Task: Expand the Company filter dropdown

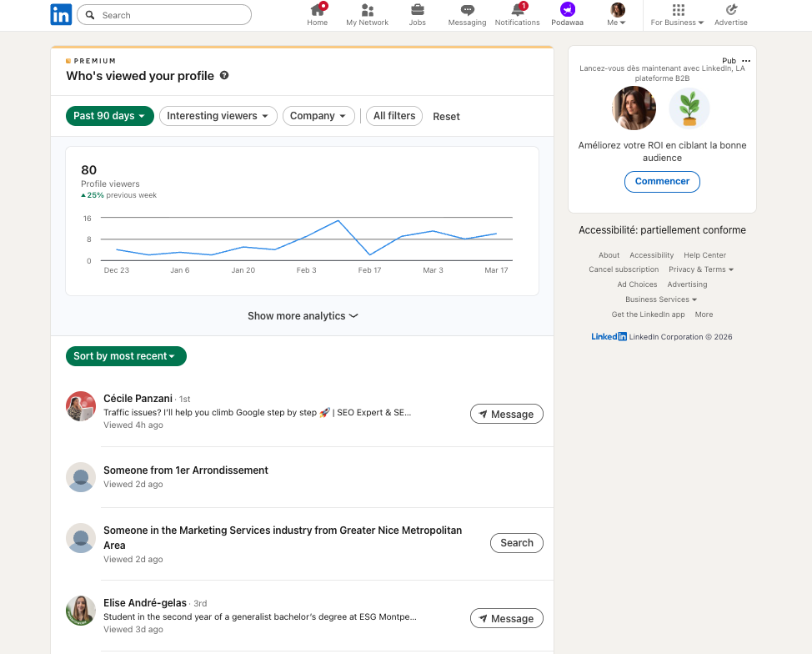Action: coord(318,116)
